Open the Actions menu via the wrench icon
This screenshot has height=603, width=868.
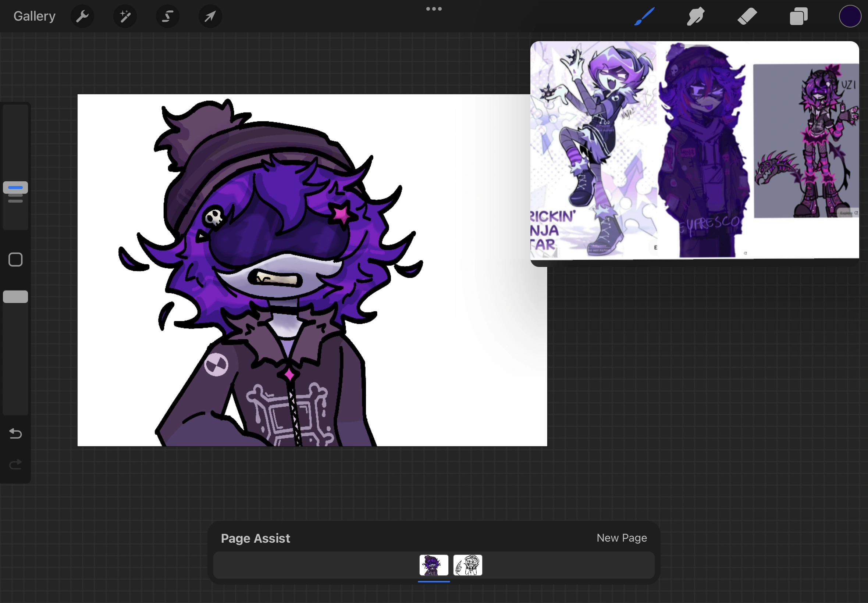[82, 16]
